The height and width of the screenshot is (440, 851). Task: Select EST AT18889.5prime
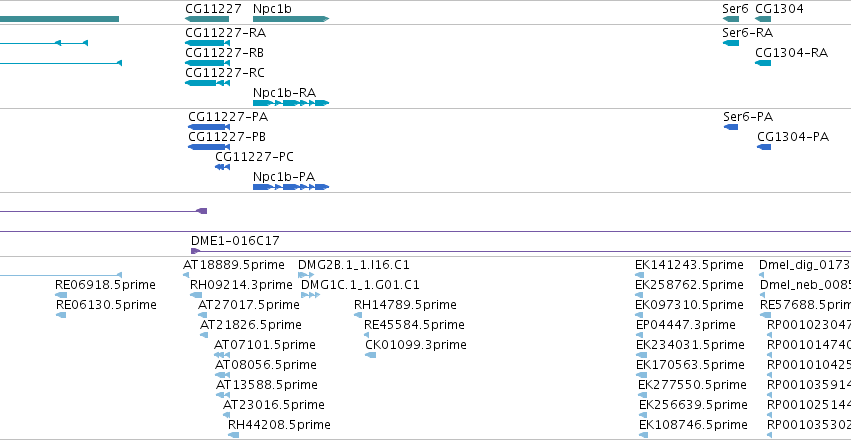pyautogui.click(x=186, y=275)
